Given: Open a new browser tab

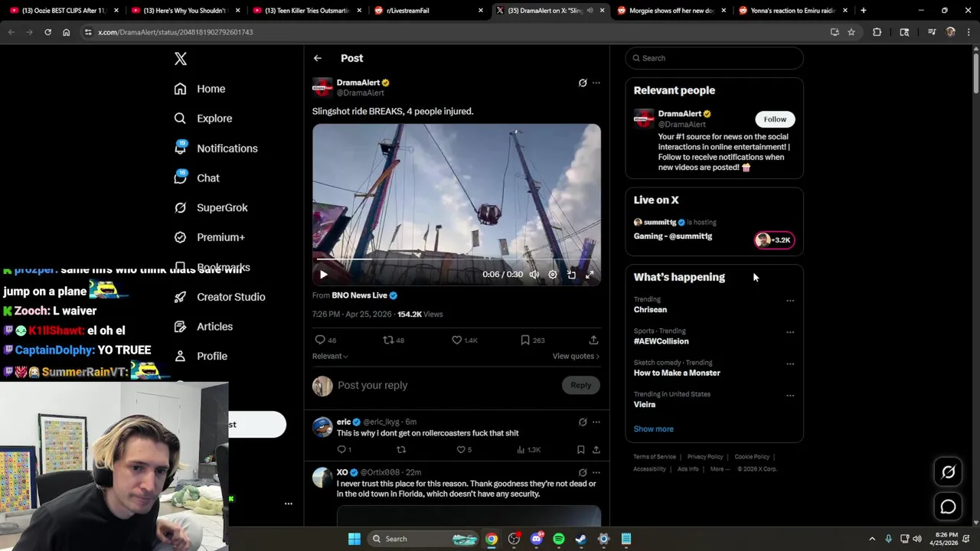Looking at the screenshot, I should (x=863, y=11).
